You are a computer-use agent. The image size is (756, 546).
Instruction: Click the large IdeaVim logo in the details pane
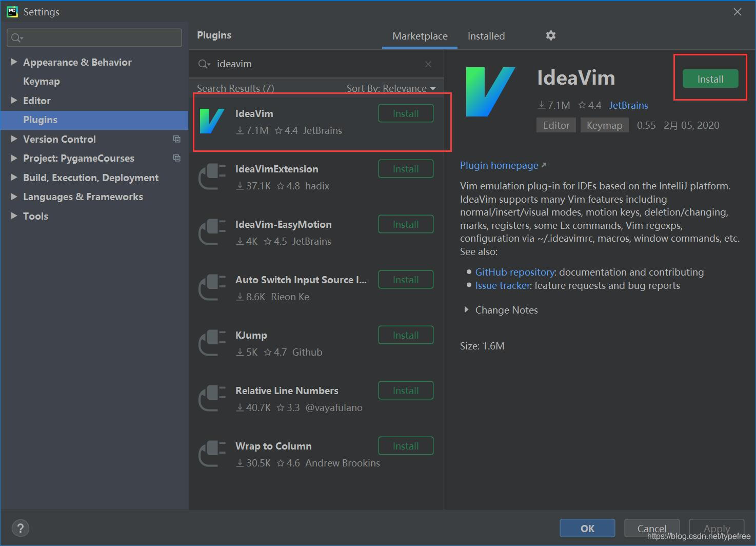(x=490, y=91)
